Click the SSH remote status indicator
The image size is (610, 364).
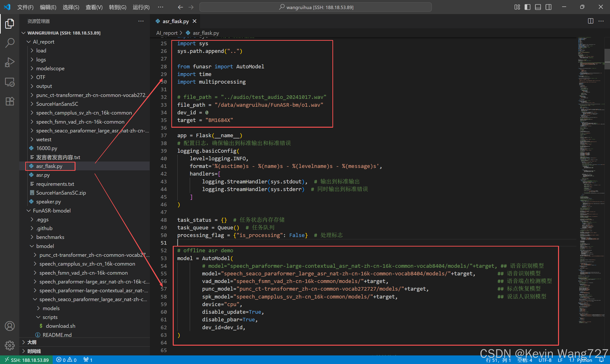click(x=26, y=360)
